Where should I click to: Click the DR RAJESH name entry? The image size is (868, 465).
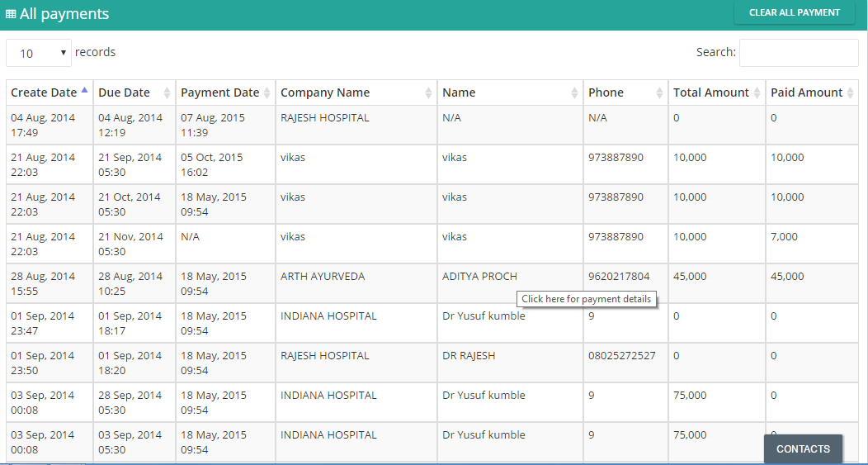[469, 355]
